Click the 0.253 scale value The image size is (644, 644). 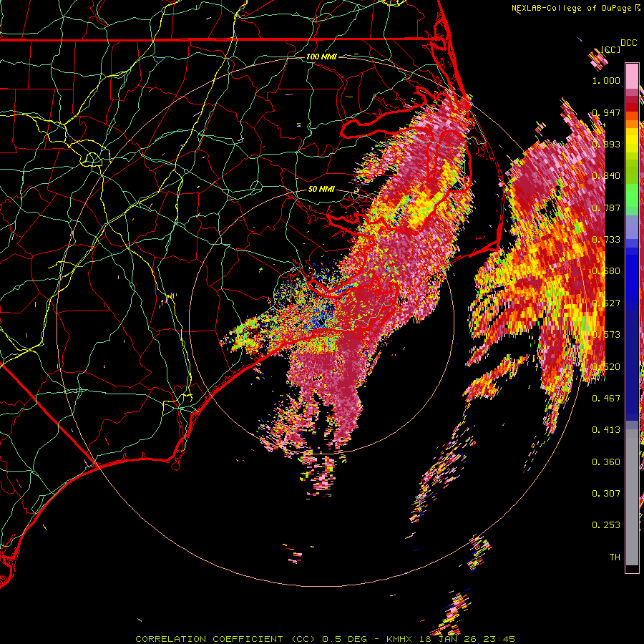606,525
